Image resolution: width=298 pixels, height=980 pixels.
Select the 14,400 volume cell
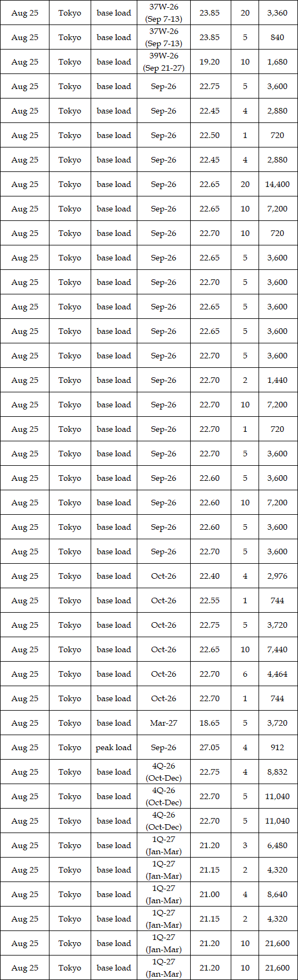coord(277,184)
